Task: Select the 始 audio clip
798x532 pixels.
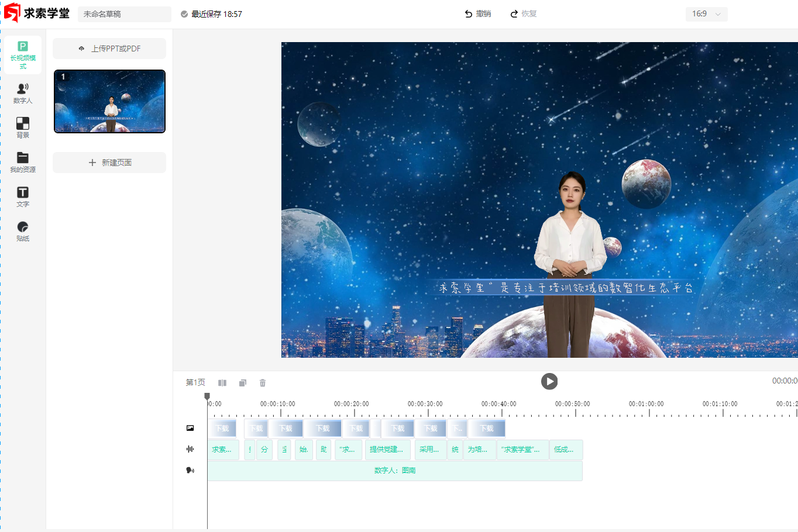Action: (x=304, y=450)
